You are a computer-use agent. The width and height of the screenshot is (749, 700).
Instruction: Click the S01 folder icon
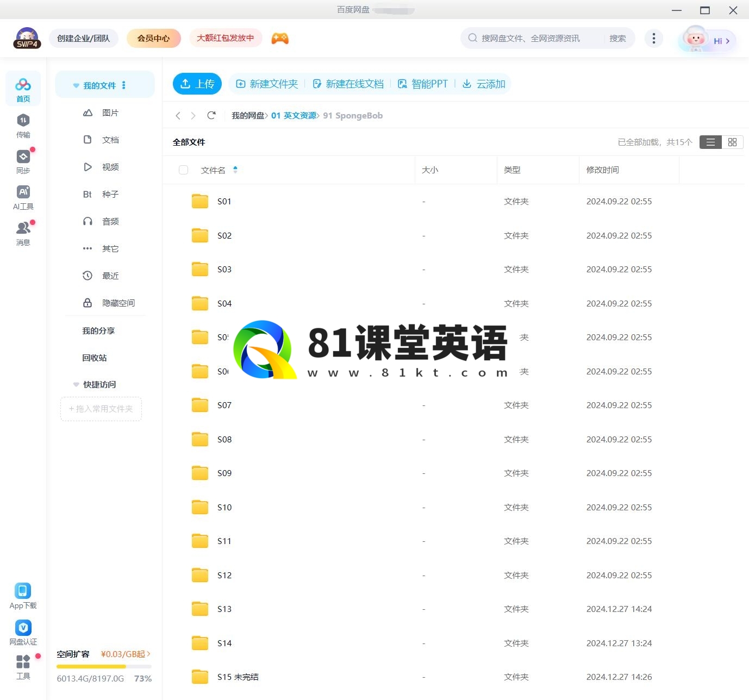click(200, 201)
